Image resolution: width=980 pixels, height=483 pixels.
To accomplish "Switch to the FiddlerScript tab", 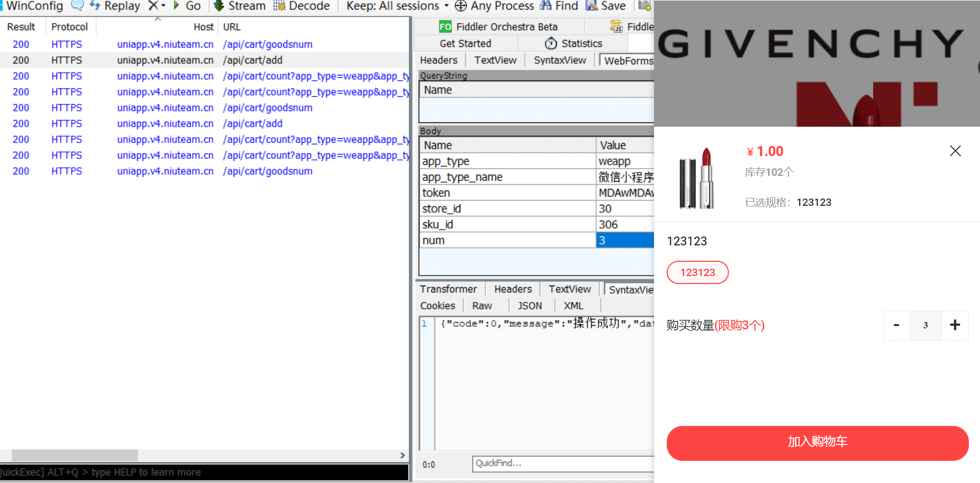I will pyautogui.click(x=632, y=27).
